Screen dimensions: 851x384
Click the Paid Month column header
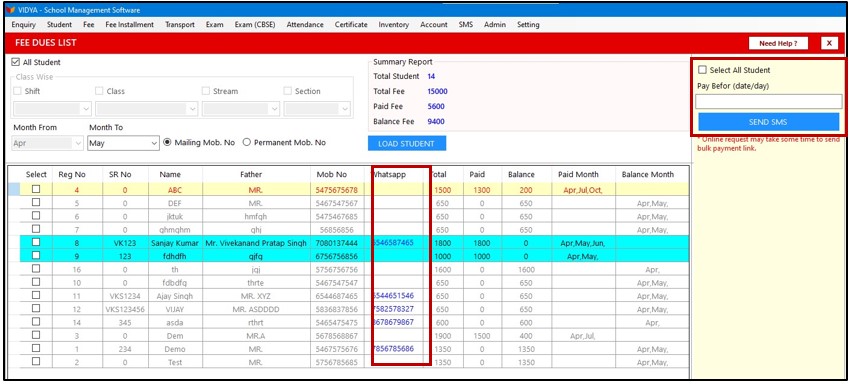click(x=578, y=175)
